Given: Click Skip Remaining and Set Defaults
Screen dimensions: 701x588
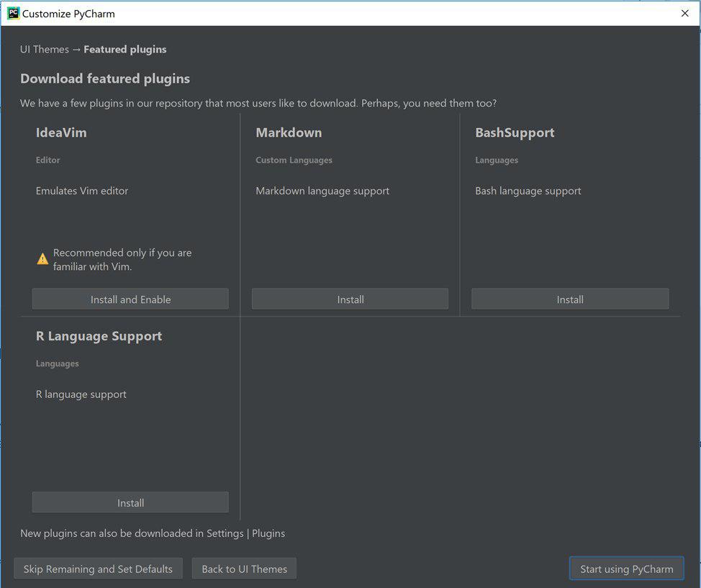Looking at the screenshot, I should [98, 569].
